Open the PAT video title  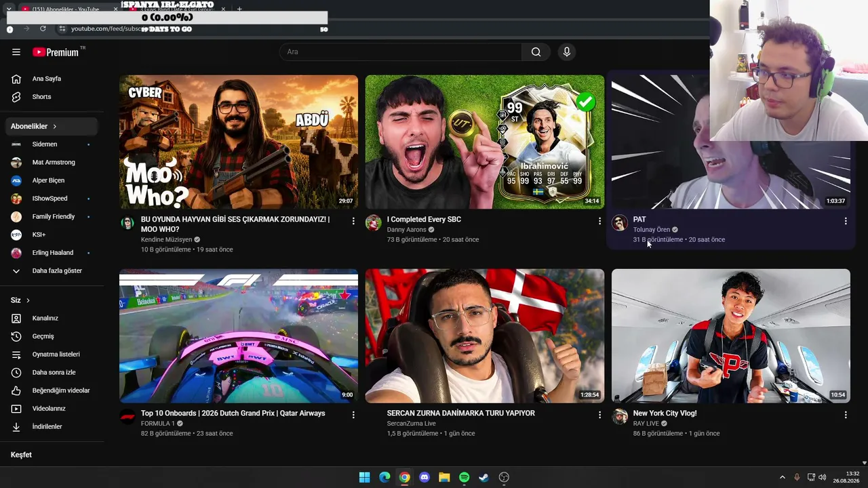(x=639, y=220)
